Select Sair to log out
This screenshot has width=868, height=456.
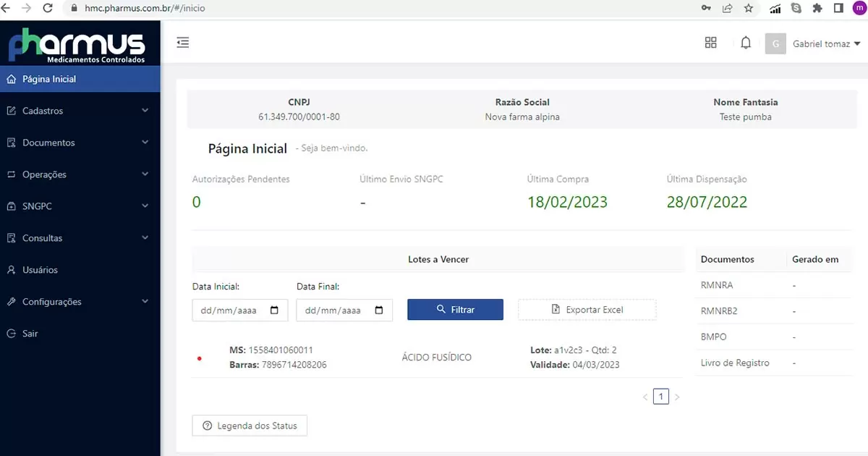pos(30,334)
